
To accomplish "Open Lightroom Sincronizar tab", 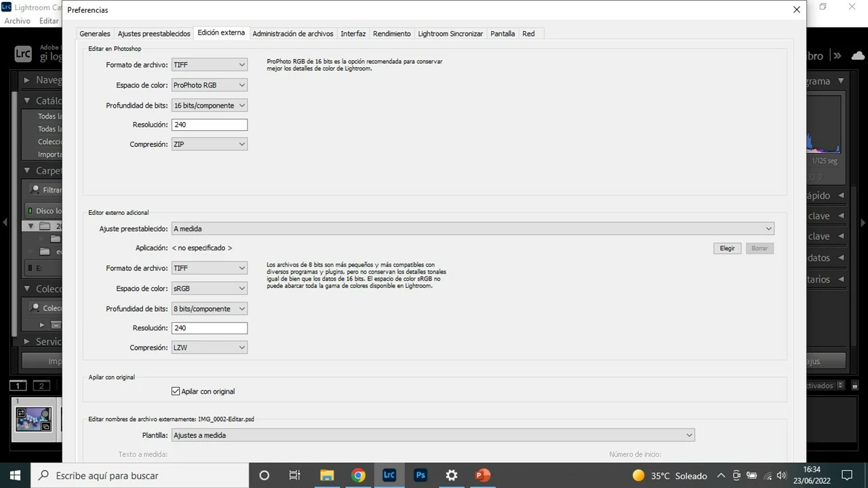I will (450, 33).
